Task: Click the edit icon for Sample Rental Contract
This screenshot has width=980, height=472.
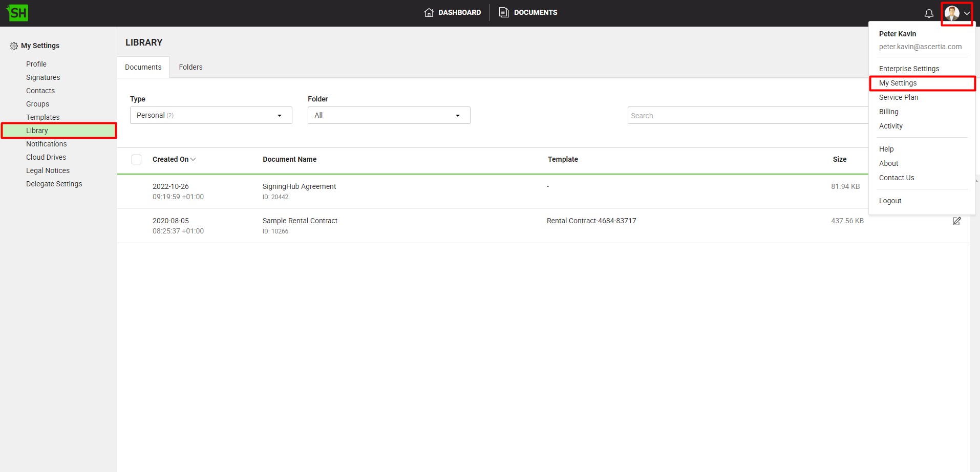Action: point(956,221)
